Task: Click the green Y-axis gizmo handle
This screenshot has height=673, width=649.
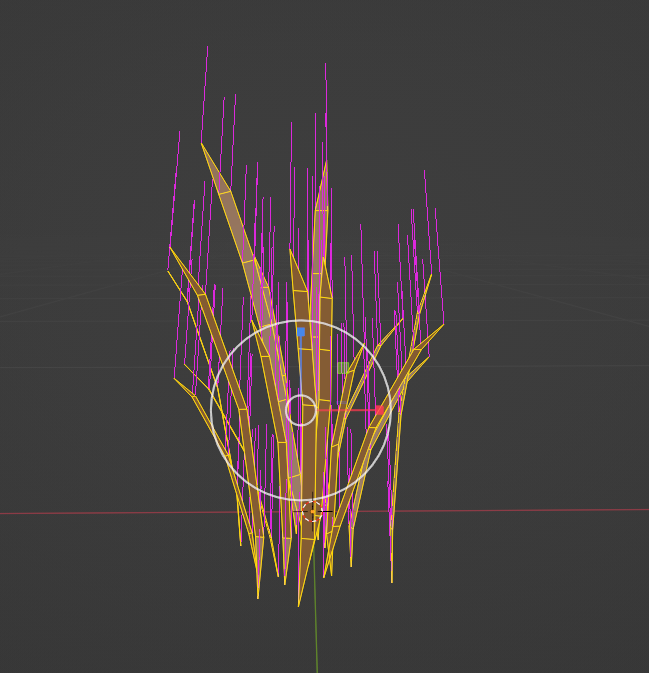Action: point(343,368)
